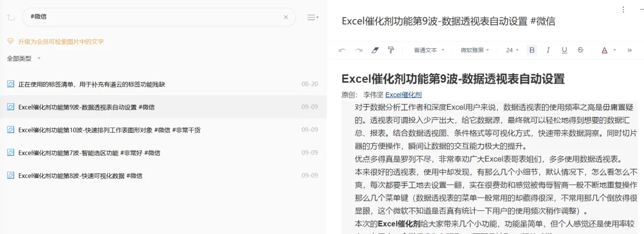Viewport: 644px width, 234px height.
Task: Clear the #微信 search text
Action: point(286,17)
